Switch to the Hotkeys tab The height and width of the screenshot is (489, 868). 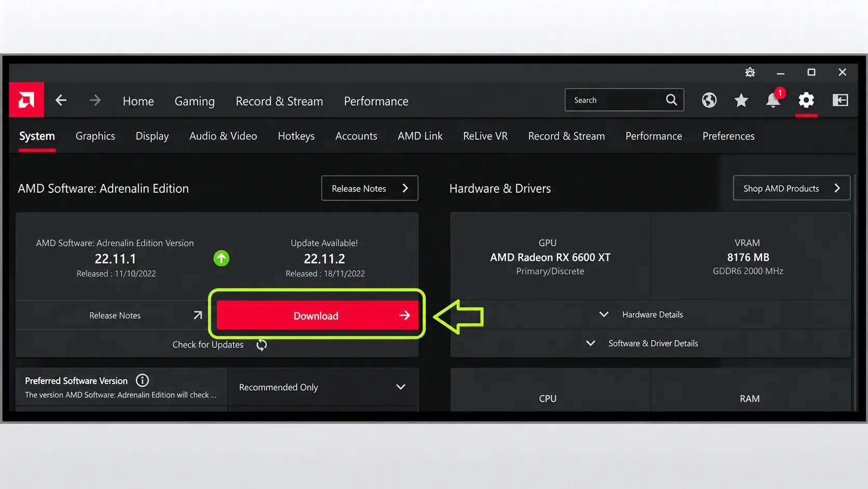point(296,136)
